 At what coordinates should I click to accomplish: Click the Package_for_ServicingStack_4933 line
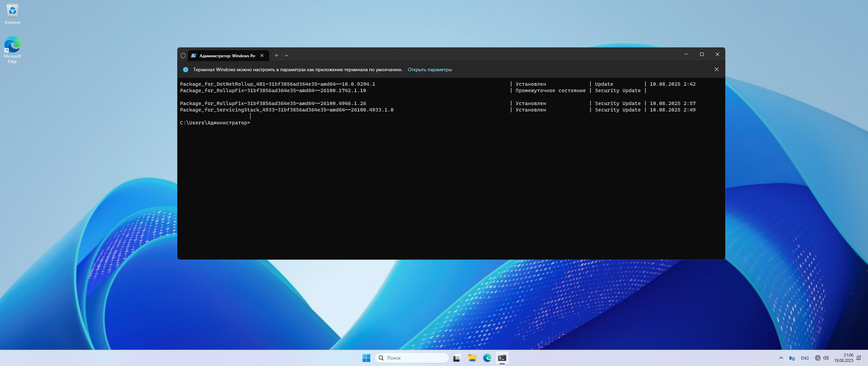[x=438, y=110]
